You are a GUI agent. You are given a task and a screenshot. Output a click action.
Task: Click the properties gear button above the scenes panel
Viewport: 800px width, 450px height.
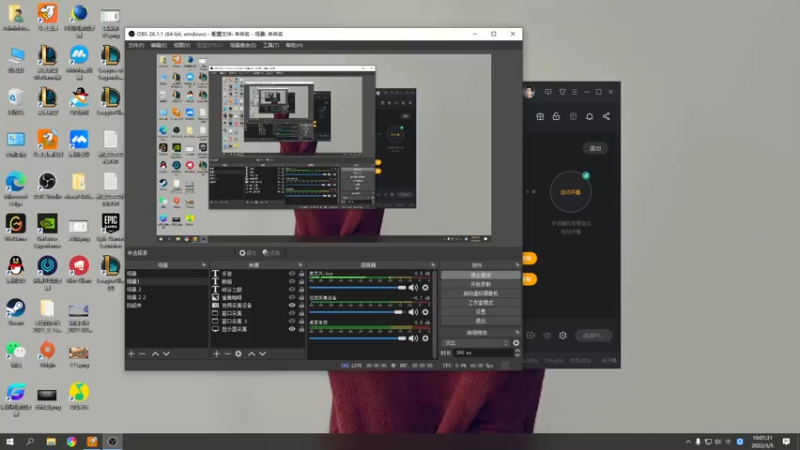(x=247, y=253)
